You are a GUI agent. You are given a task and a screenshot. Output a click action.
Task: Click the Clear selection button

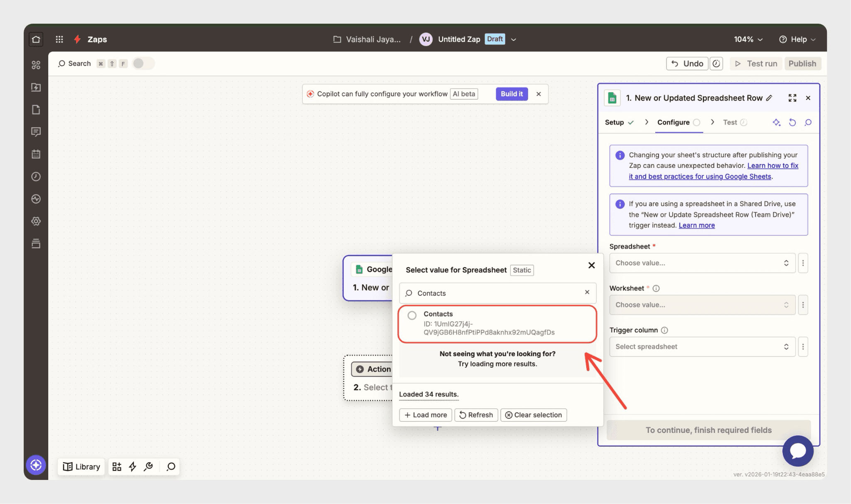[x=534, y=415]
